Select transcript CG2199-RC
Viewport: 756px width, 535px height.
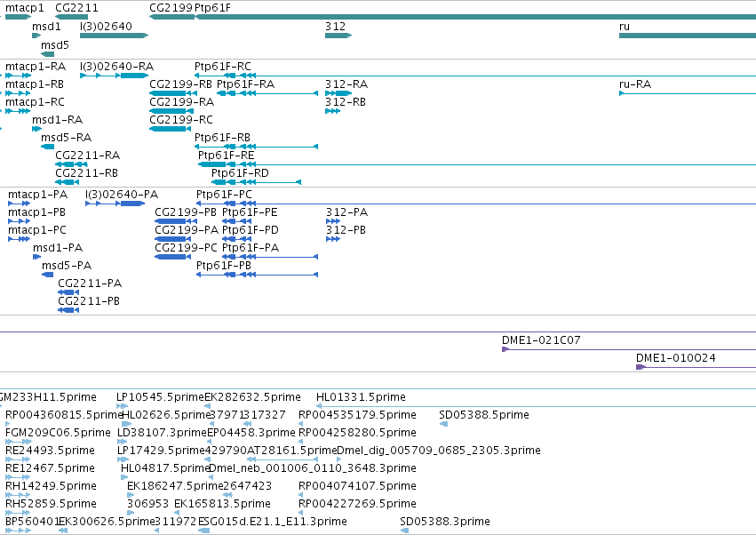click(x=181, y=120)
